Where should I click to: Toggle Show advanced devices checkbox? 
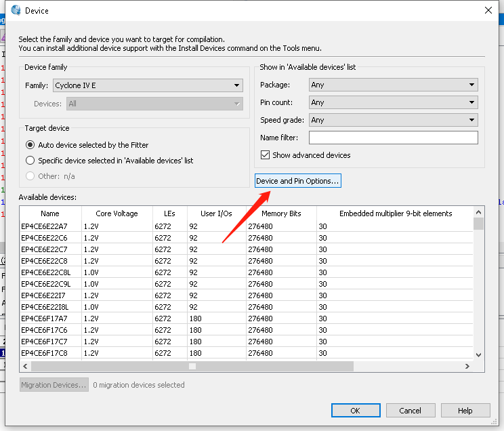(265, 155)
